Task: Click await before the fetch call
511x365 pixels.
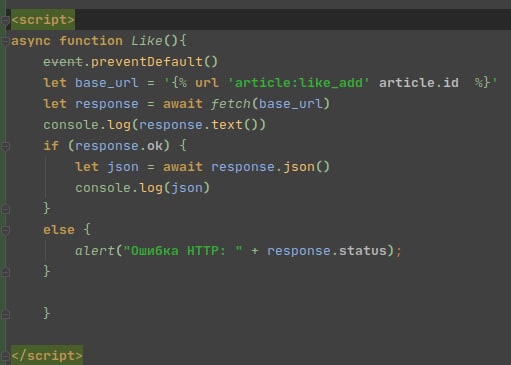Action: tap(183, 104)
